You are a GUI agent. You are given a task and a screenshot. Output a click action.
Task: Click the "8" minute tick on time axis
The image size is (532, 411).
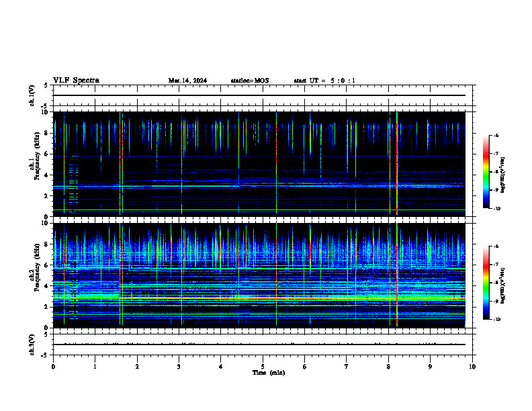click(x=388, y=367)
